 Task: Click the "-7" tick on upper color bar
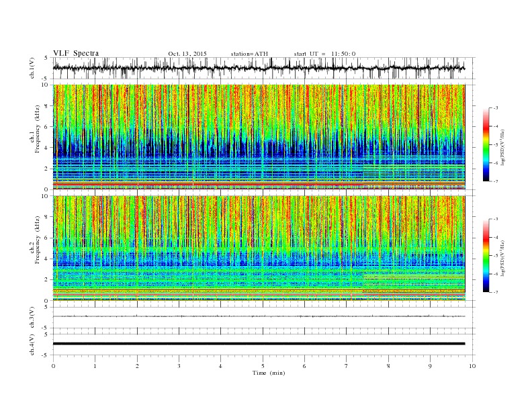click(495, 181)
